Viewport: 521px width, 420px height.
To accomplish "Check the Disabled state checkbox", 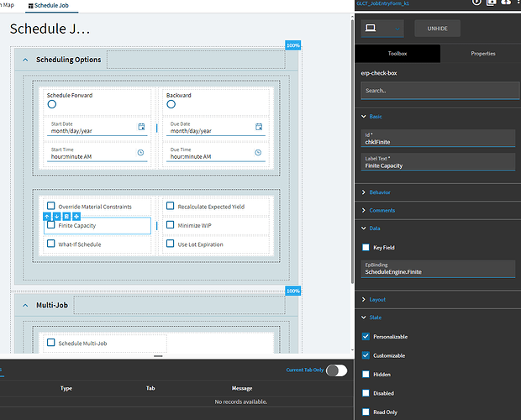I will pos(366,393).
